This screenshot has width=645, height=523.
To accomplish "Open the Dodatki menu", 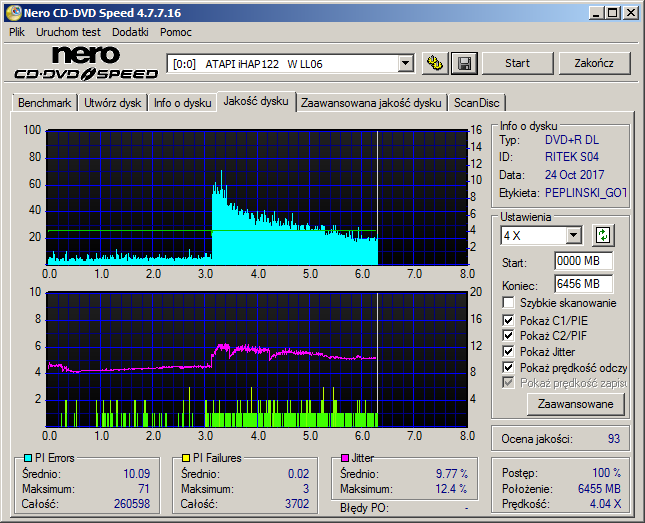I will 130,32.
